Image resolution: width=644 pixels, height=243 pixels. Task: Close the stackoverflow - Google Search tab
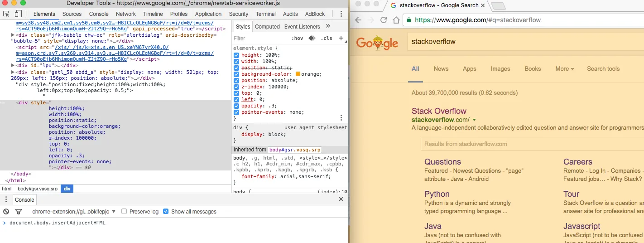tap(483, 5)
